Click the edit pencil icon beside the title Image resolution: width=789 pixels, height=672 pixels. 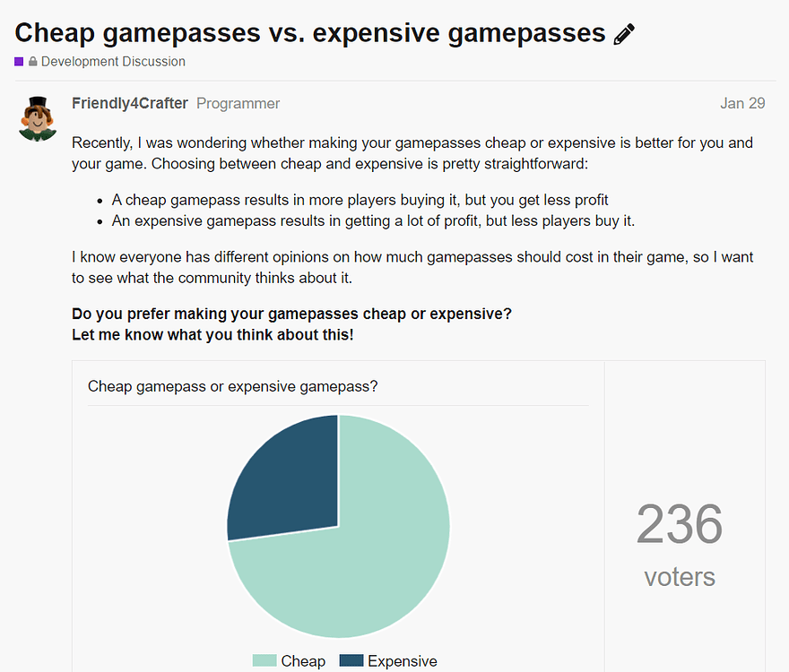click(x=625, y=33)
